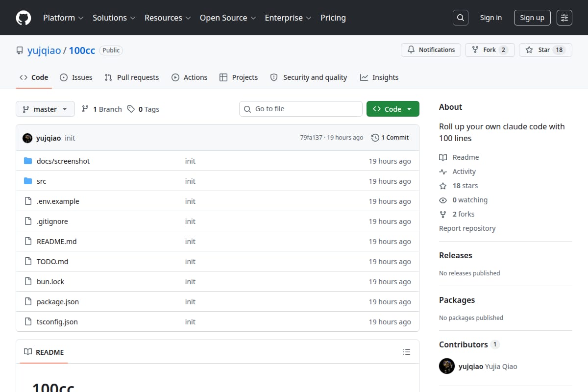Open the docs/screenshot folder name
The image size is (588, 392).
tap(63, 161)
